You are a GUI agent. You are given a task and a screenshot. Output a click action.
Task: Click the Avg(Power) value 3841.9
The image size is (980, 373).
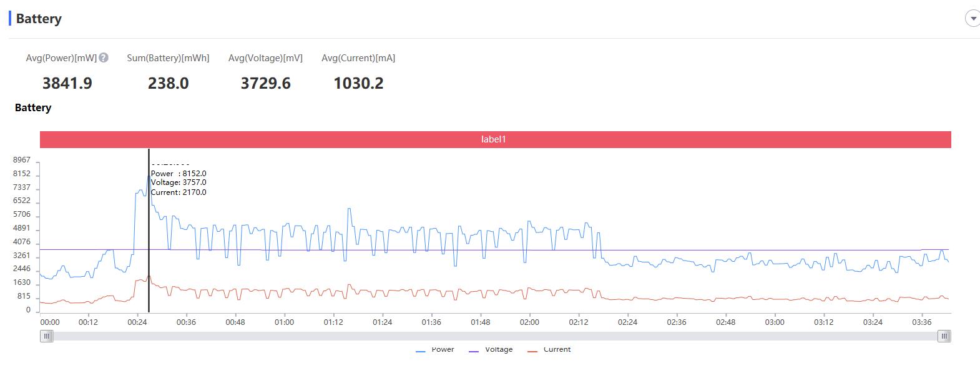[x=67, y=83]
